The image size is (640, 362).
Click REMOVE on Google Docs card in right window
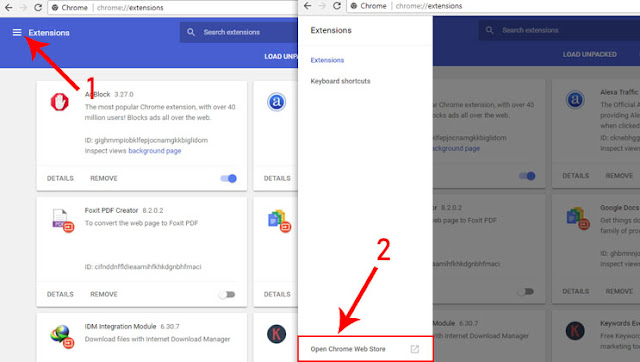pos(619,291)
